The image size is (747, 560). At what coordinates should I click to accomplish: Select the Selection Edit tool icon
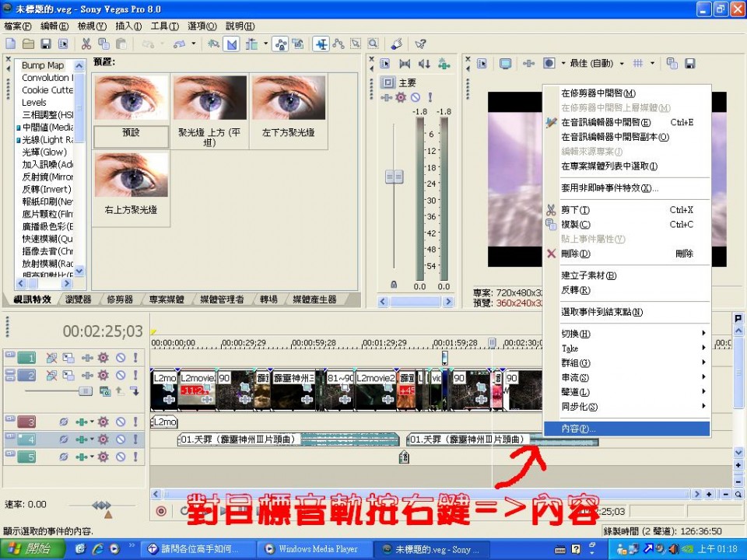pos(356,44)
